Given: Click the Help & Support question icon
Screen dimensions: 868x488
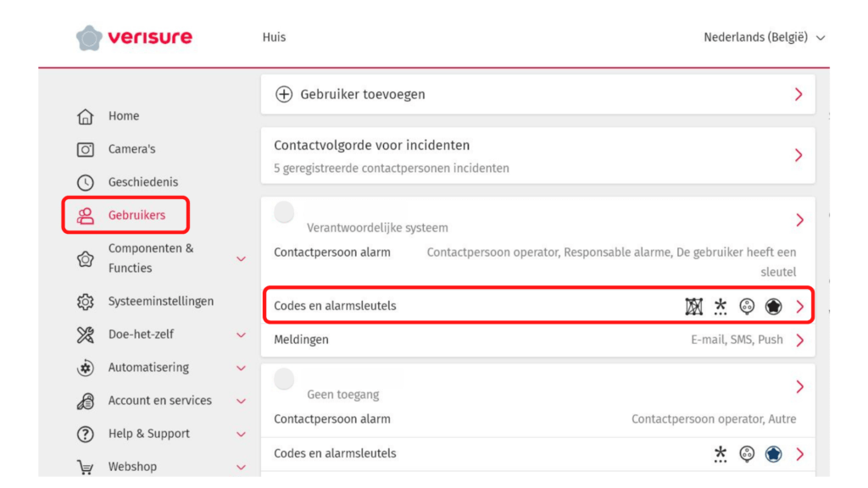Looking at the screenshot, I should click(86, 434).
